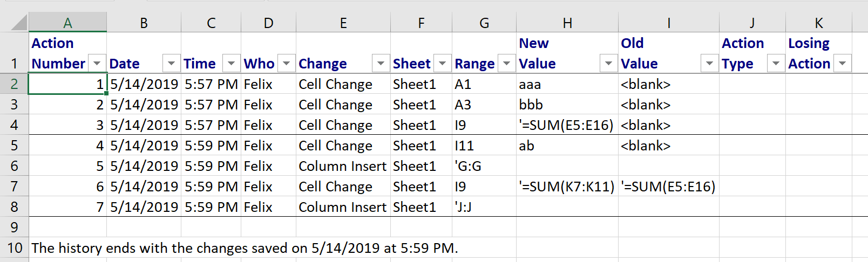Select the Column Insert cell for range G:G
Screen dimensions: 868x262
pos(342,166)
